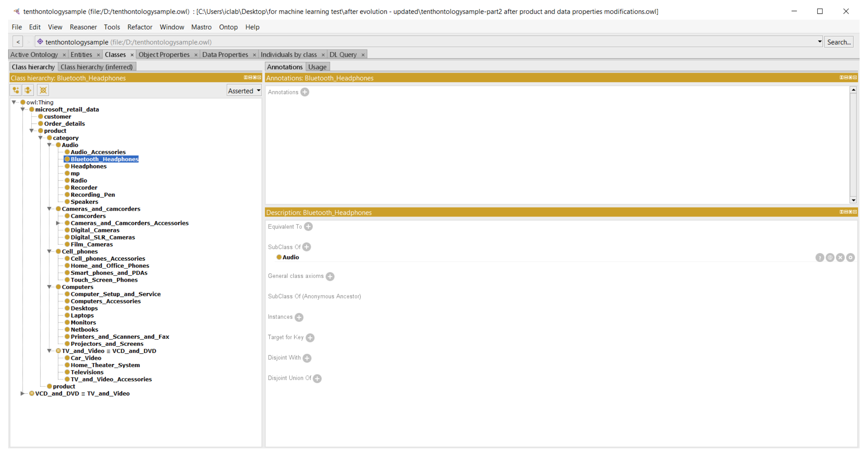Image resolution: width=868 pixels, height=455 pixels.
Task: Click plus icon next to Equivalent To
Action: point(308,227)
